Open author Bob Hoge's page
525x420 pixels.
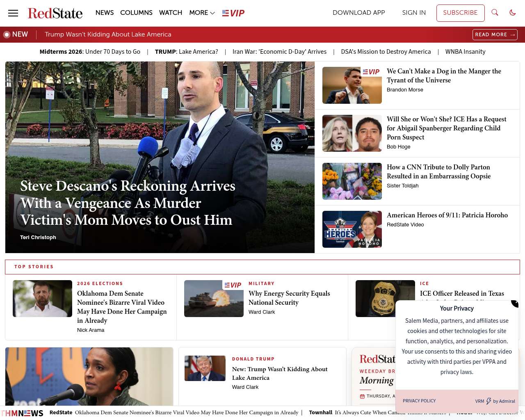(399, 147)
